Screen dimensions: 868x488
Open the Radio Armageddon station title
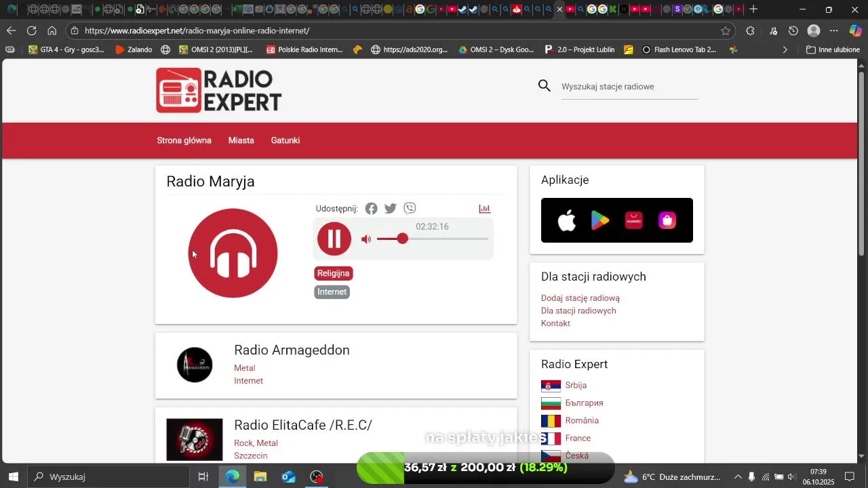[x=292, y=350]
